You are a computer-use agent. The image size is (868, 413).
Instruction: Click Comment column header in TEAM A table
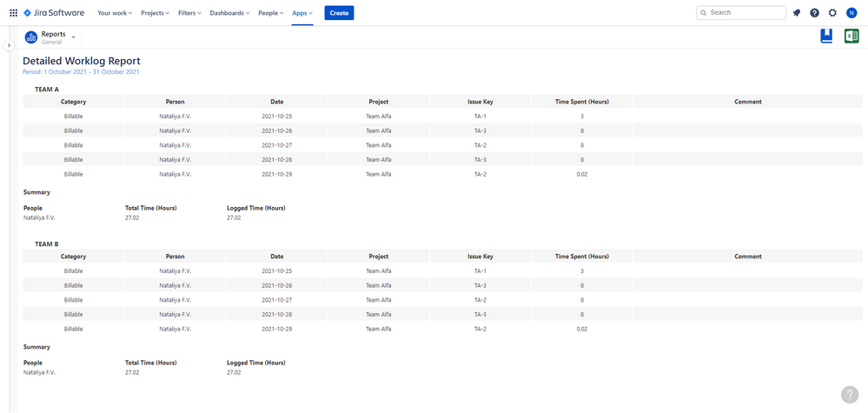tap(748, 102)
